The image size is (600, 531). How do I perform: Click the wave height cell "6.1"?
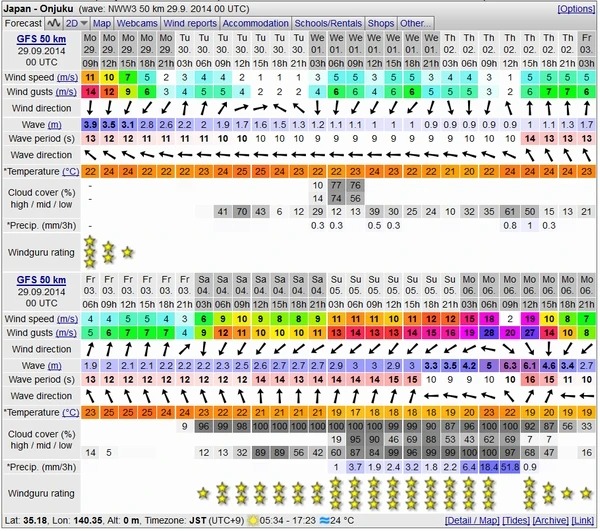tap(530, 366)
